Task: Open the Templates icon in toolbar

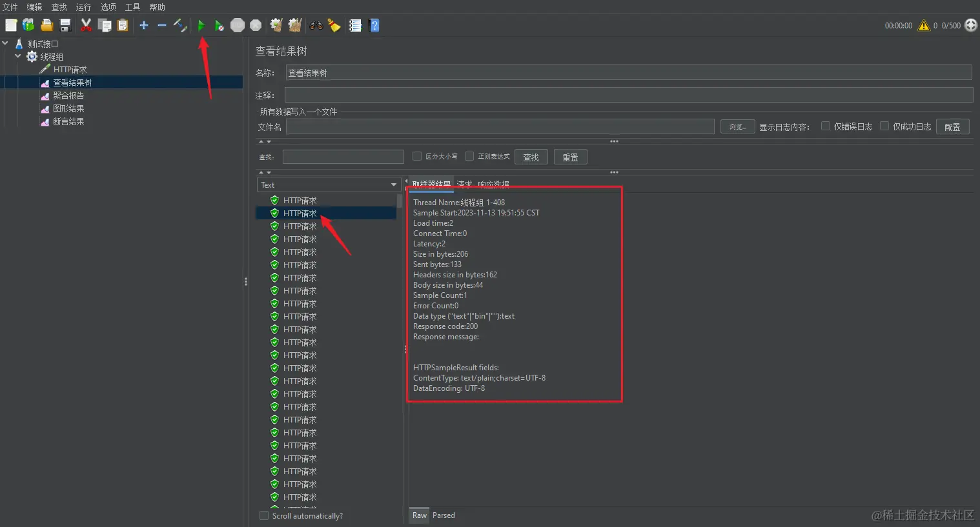Action: pyautogui.click(x=28, y=25)
